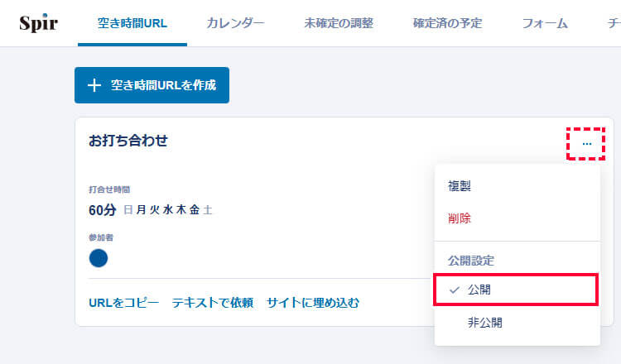Go to the 未確定の調整 tab
621x364 pixels.
[x=339, y=23]
